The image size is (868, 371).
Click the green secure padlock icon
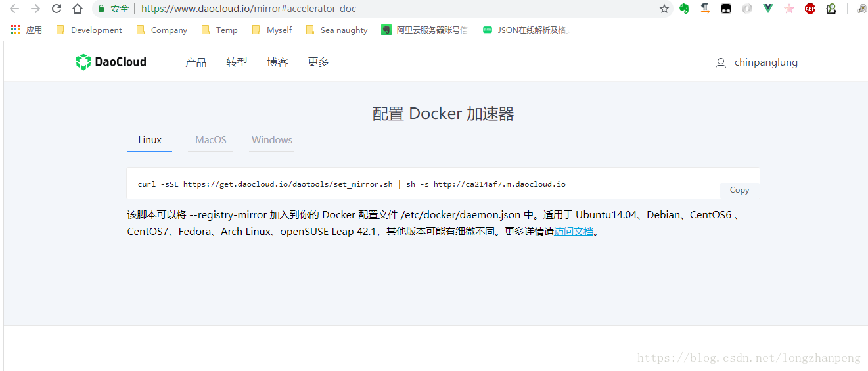click(x=101, y=9)
